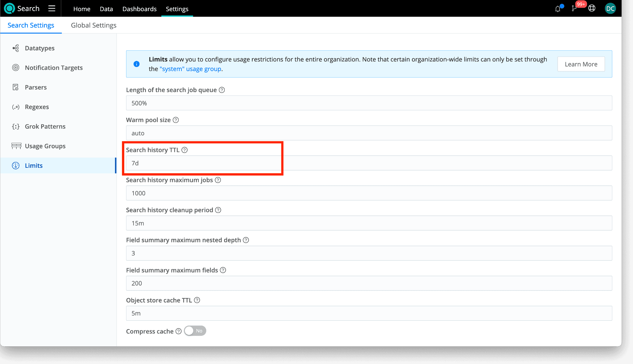Toggle the Compress cache switch
Screen dimensions: 633x364
click(195, 331)
